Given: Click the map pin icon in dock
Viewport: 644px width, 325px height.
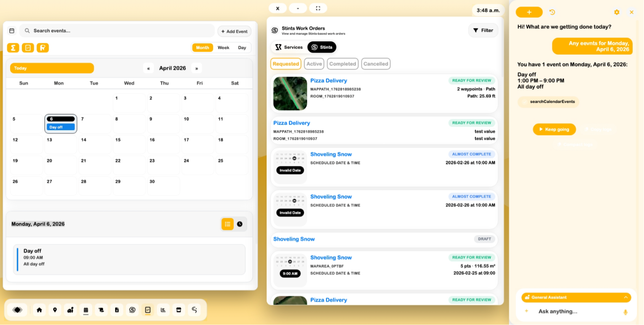Looking at the screenshot, I should tap(55, 310).
